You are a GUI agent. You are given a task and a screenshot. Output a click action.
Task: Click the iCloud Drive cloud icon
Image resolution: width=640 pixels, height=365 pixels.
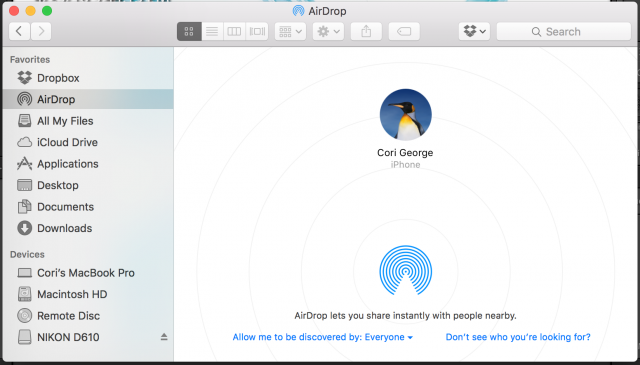click(x=24, y=142)
